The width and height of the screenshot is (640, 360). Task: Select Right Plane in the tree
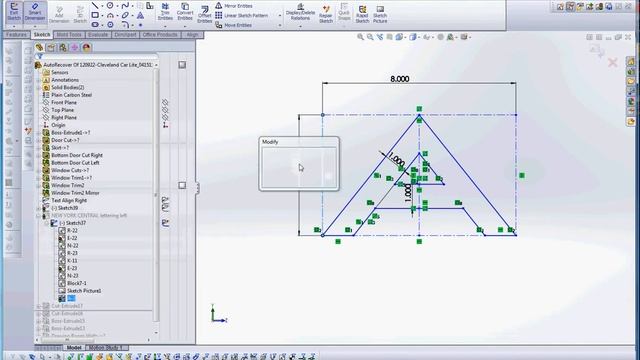pos(64,118)
